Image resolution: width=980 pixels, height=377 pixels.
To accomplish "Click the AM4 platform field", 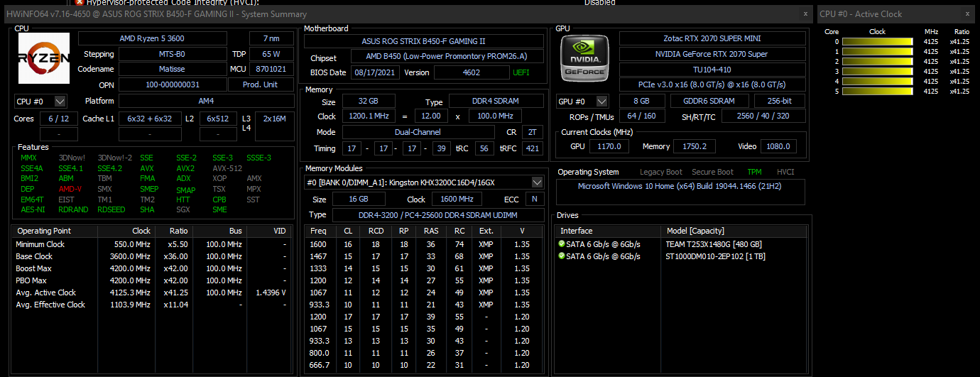I will [205, 101].
